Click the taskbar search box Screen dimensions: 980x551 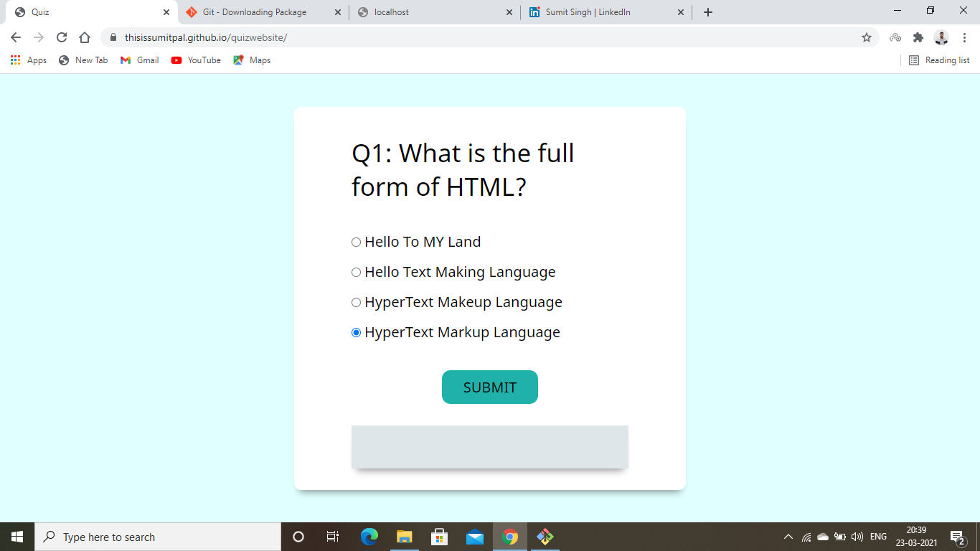pyautogui.click(x=158, y=537)
